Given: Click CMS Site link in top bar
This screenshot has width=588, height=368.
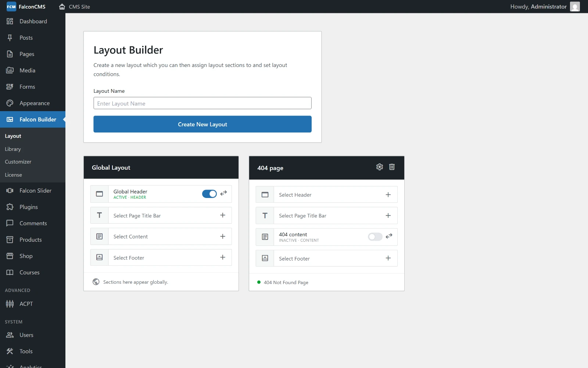Looking at the screenshot, I should (79, 7).
